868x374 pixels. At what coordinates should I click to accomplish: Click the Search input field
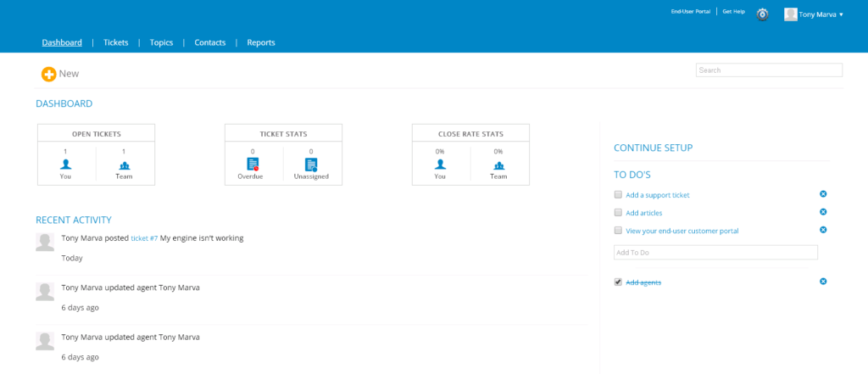pos(769,70)
